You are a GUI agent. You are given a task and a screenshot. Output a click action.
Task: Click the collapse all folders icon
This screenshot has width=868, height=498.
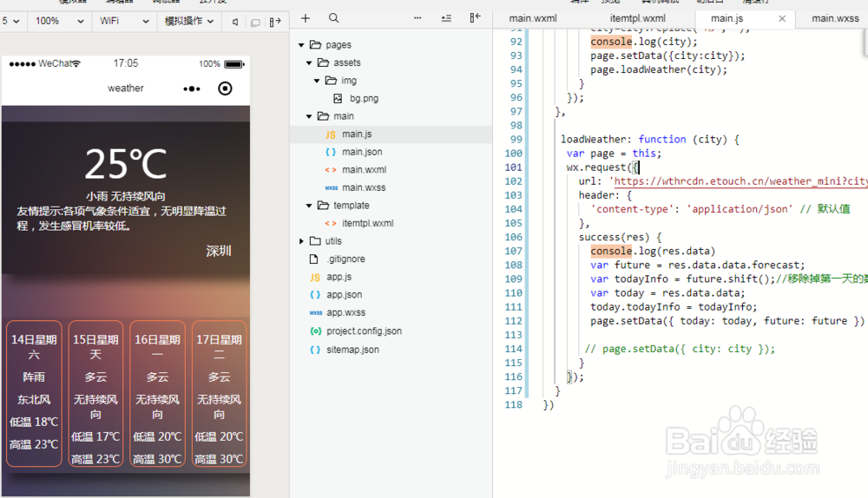(x=446, y=18)
